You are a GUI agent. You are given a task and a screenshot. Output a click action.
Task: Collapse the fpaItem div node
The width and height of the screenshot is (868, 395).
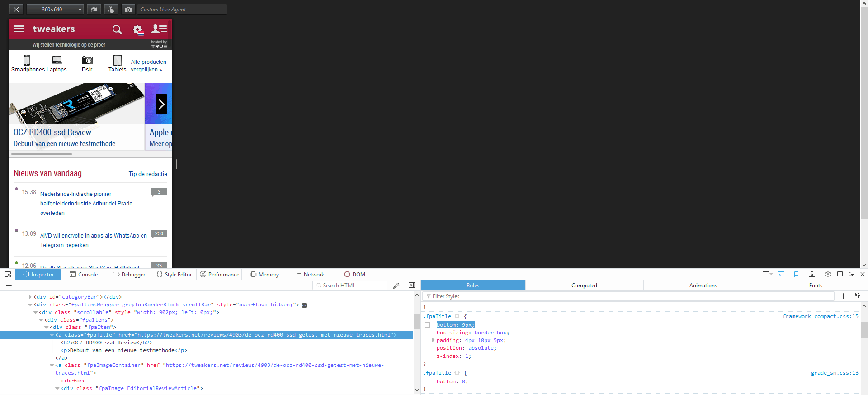coord(47,328)
